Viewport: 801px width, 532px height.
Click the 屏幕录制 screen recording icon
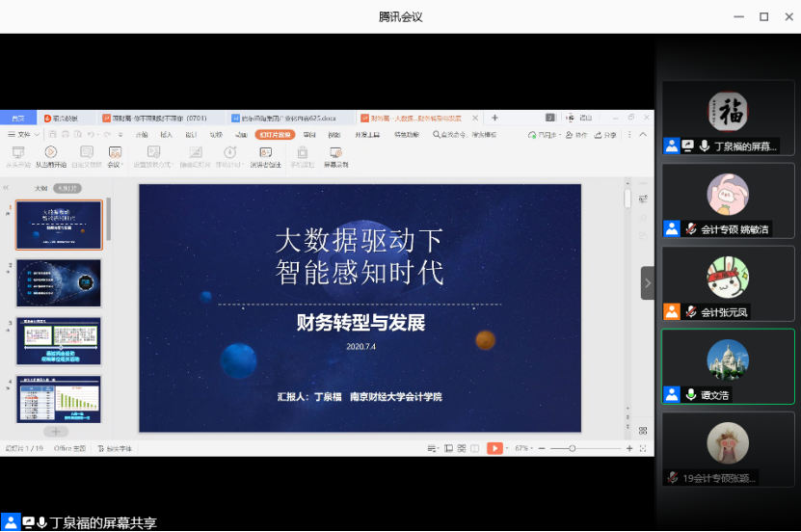[335, 156]
